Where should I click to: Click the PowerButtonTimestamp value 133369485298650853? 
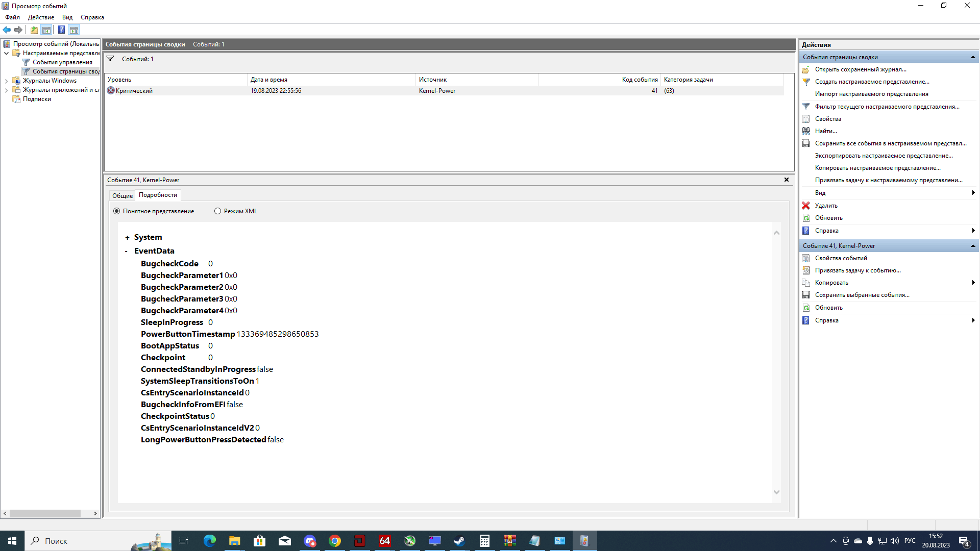278,334
